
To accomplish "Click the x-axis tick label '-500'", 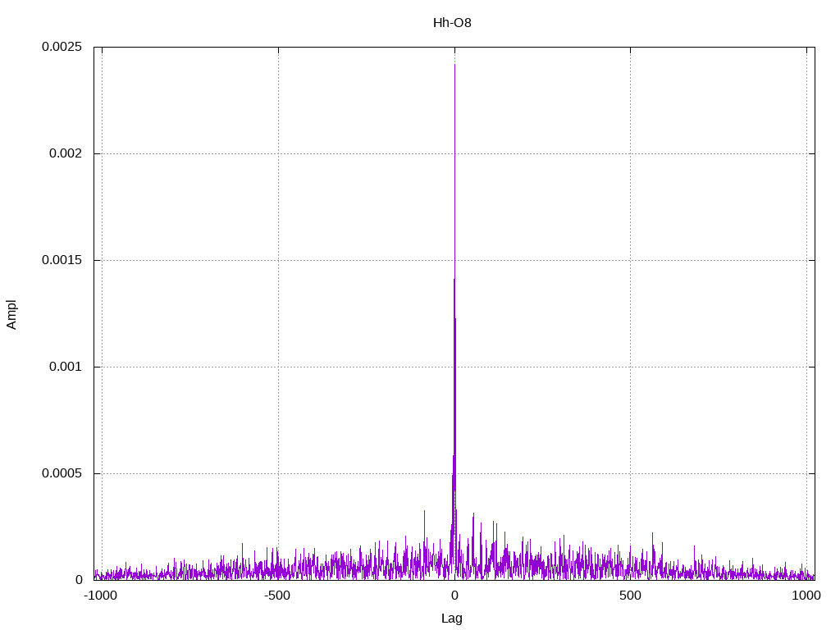I will click(x=277, y=596).
